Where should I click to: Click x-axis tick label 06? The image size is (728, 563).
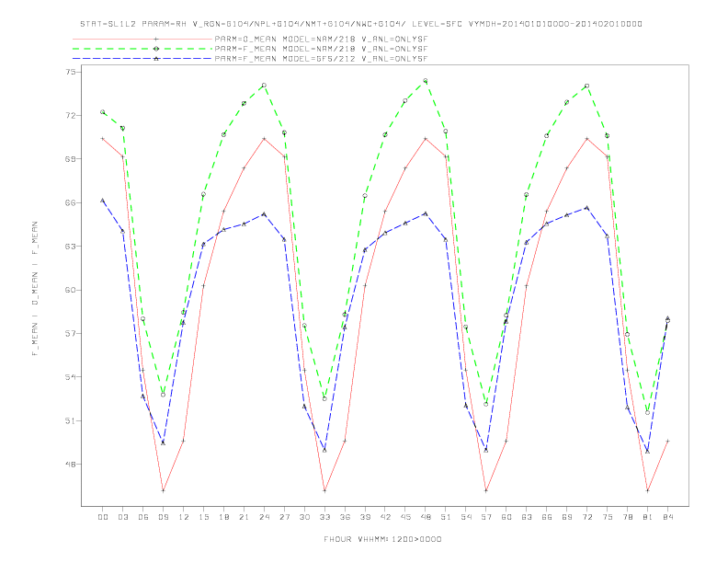point(143,517)
